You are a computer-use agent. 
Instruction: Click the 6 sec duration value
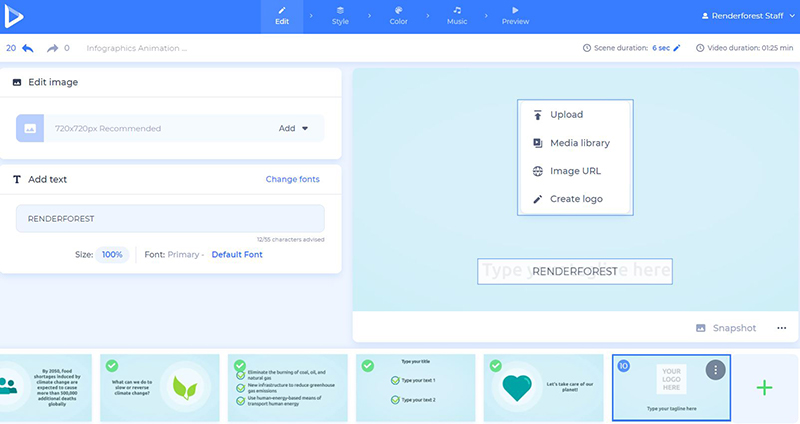click(x=661, y=48)
